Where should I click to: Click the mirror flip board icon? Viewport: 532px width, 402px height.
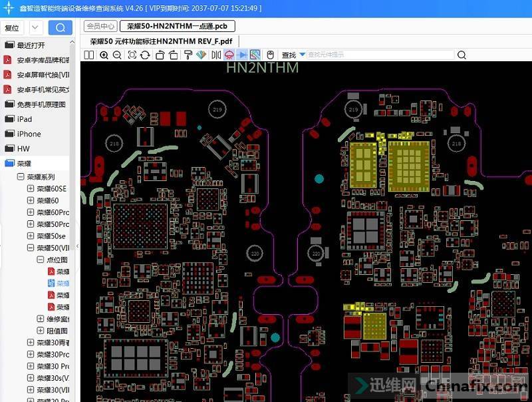coord(215,55)
